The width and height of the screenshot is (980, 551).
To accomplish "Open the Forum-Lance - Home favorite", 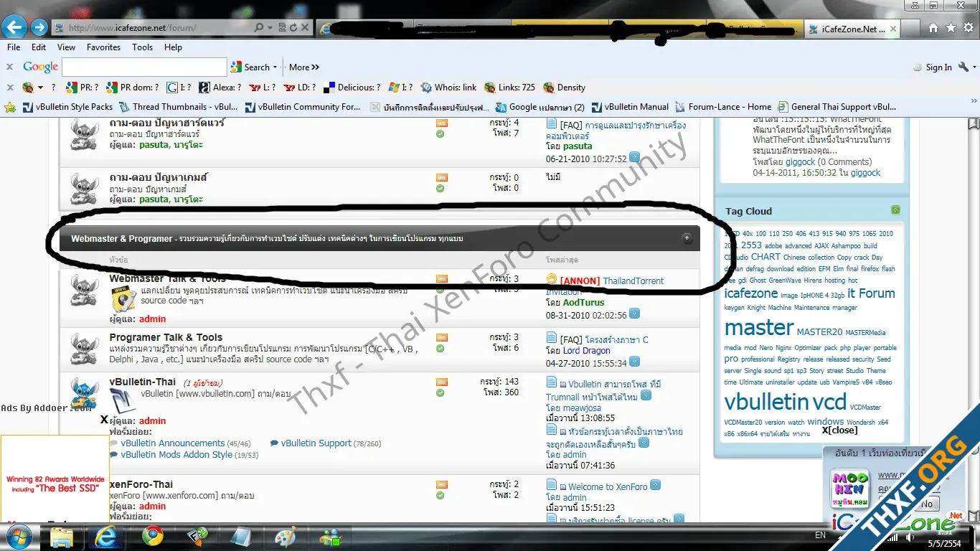I will tap(723, 107).
